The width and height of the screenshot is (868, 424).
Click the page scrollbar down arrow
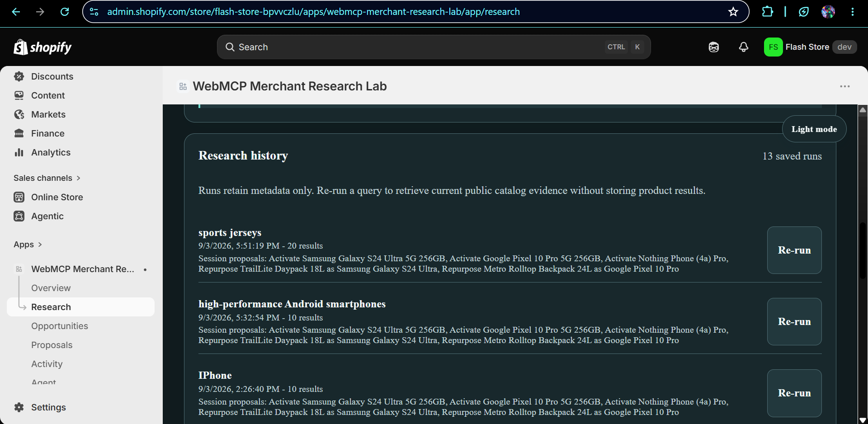click(x=863, y=420)
